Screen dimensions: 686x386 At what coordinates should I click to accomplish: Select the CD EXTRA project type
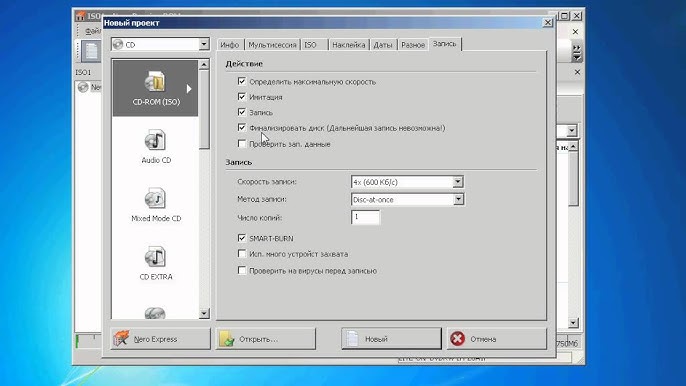click(x=156, y=263)
